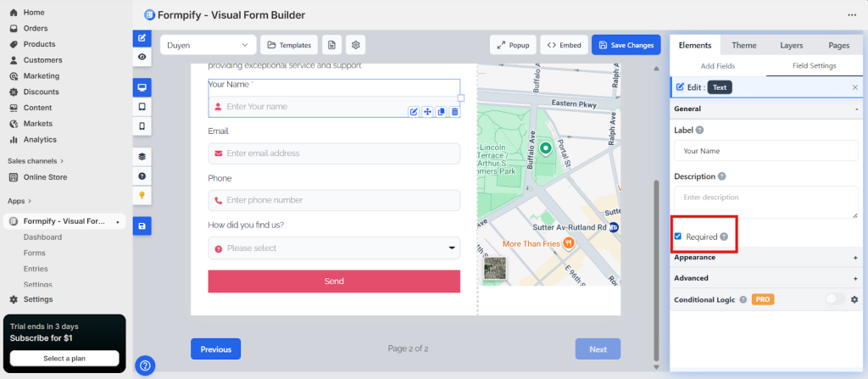Click the duplicate icon on Your Name field

[441, 112]
